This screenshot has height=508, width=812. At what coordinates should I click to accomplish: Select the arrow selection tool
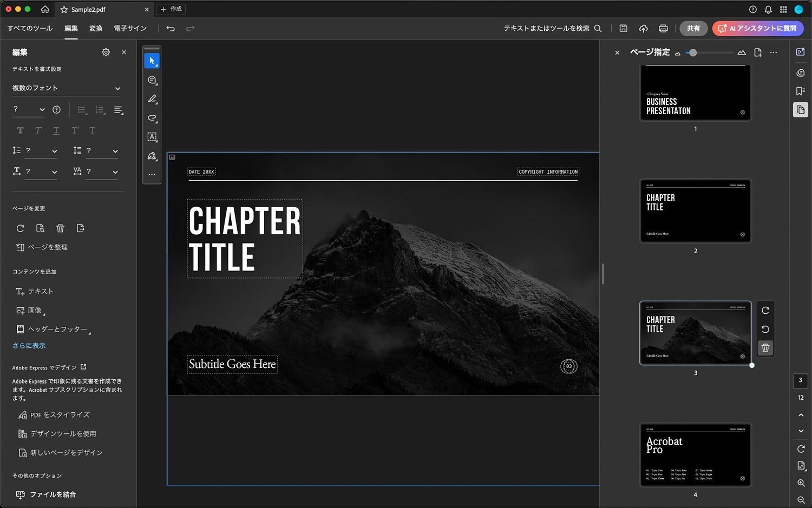152,61
